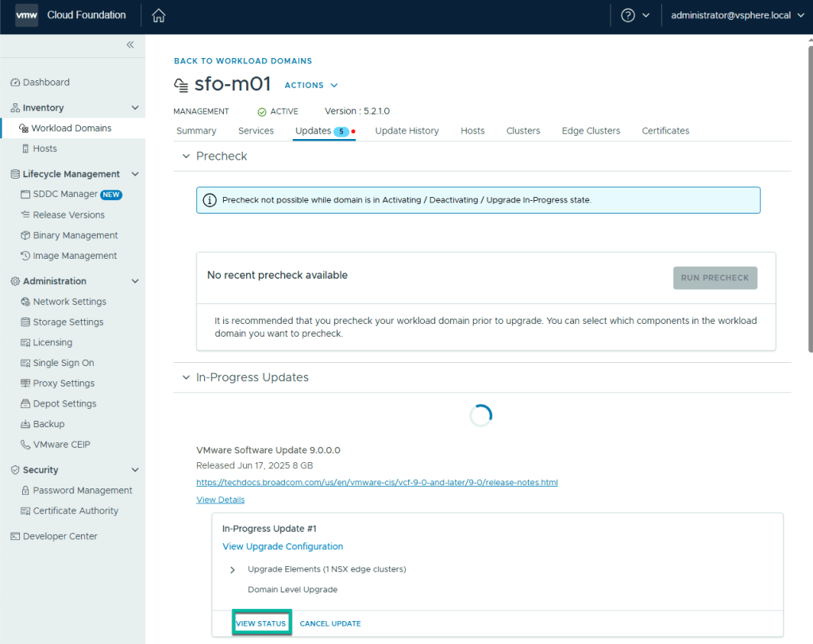Click the VMware Cloud Foundation logo
This screenshot has height=644, width=813.
[x=27, y=16]
